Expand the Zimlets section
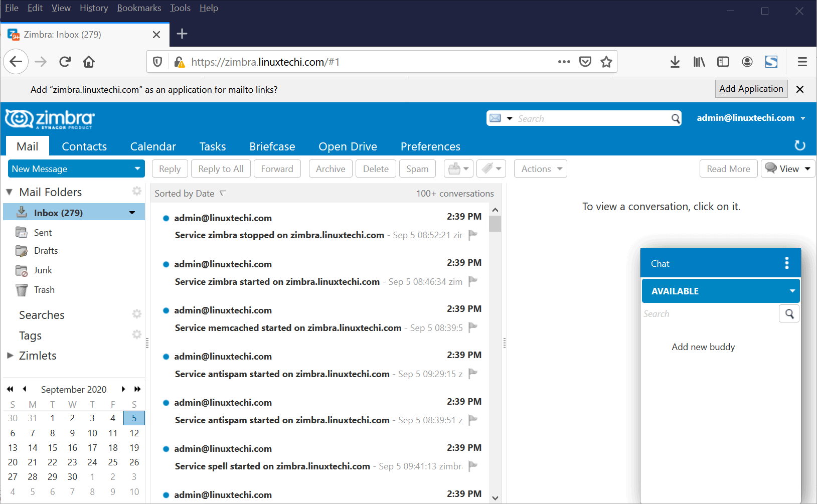The width and height of the screenshot is (817, 504). click(11, 356)
